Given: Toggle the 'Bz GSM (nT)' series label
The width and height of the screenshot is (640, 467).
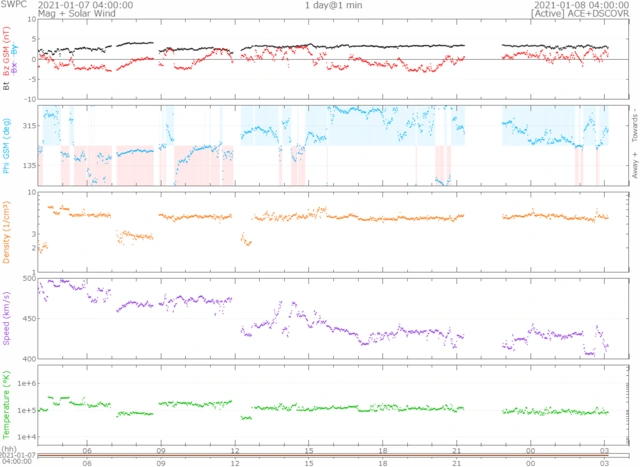Looking at the screenshot, I should pos(6,51).
